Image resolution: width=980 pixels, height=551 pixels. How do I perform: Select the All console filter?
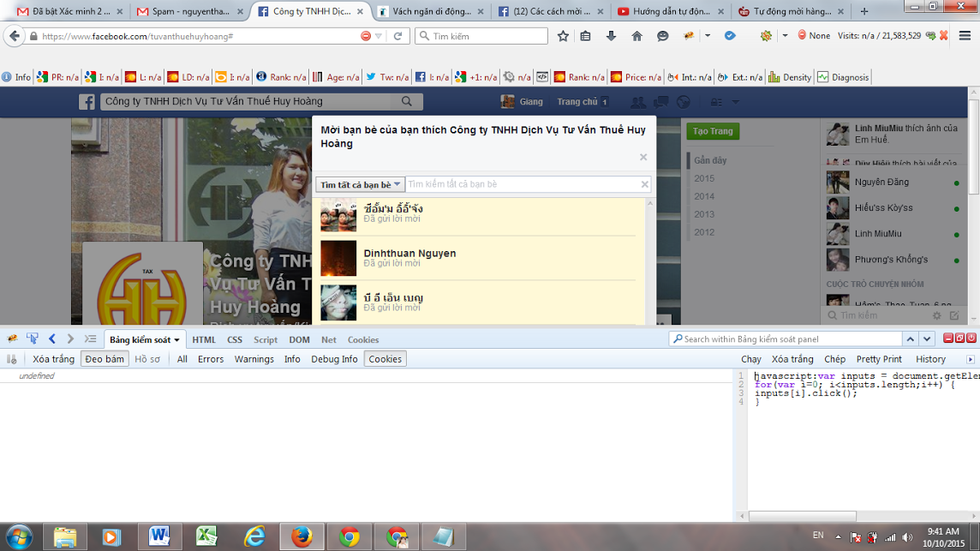click(x=182, y=359)
